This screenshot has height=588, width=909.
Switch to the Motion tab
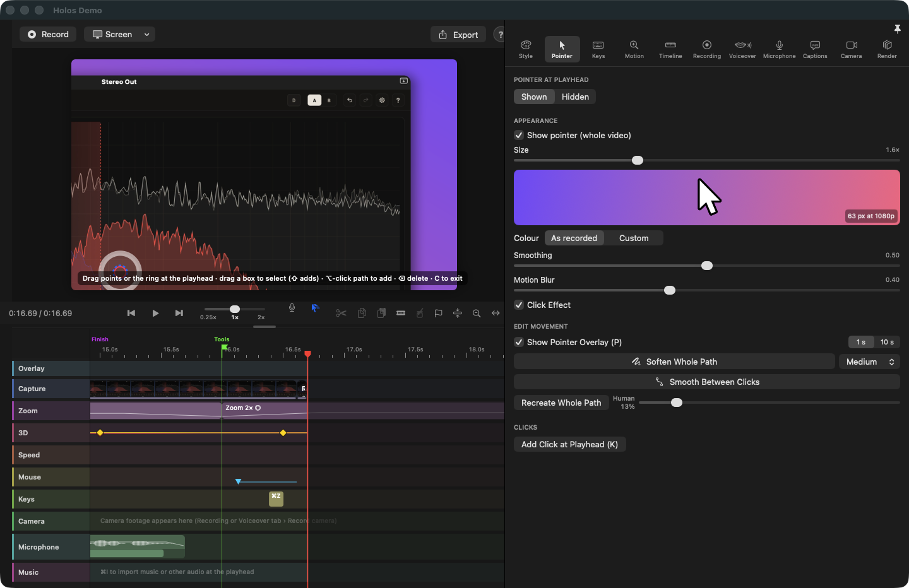click(634, 49)
